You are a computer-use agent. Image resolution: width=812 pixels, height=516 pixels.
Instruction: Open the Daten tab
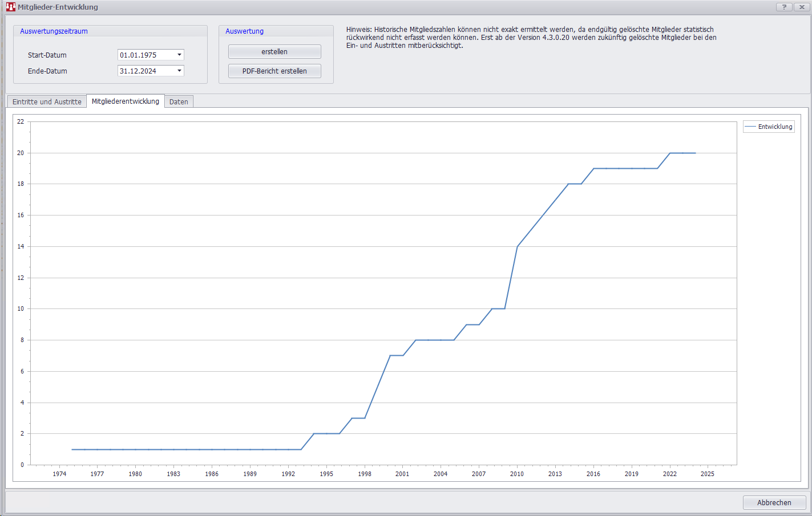tap(179, 101)
